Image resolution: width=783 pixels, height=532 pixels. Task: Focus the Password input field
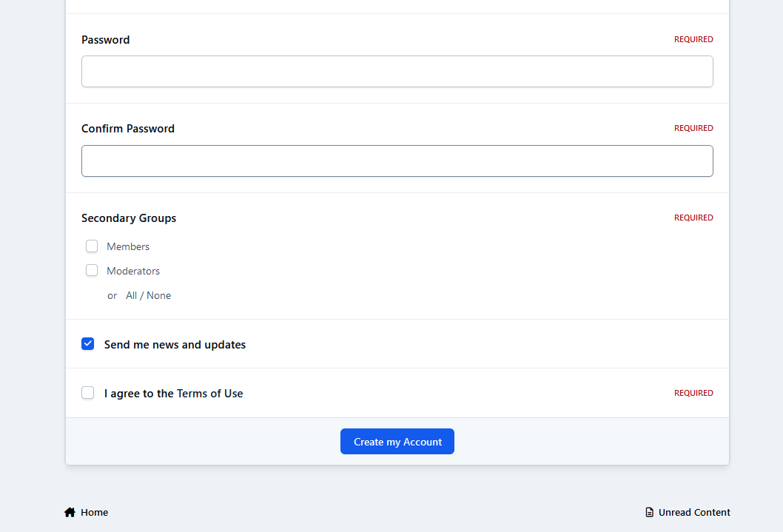[397, 72]
